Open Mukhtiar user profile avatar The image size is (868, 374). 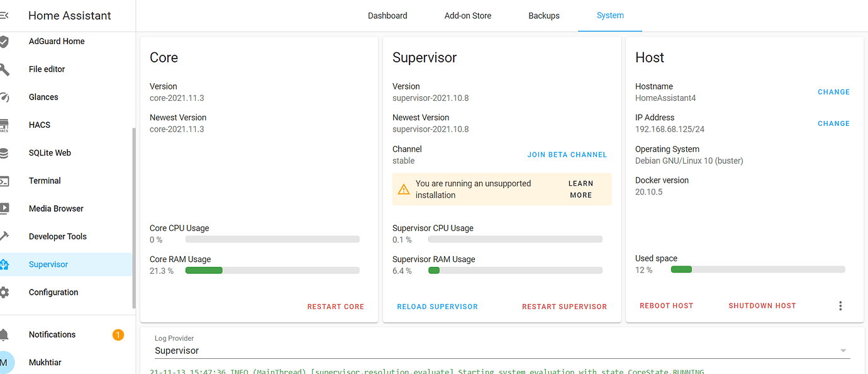pos(5,363)
